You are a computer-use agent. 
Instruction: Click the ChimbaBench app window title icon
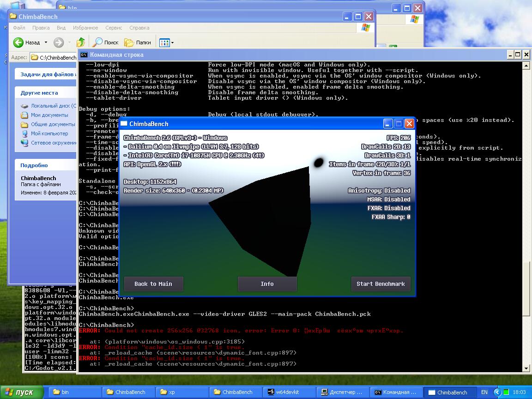click(x=124, y=124)
